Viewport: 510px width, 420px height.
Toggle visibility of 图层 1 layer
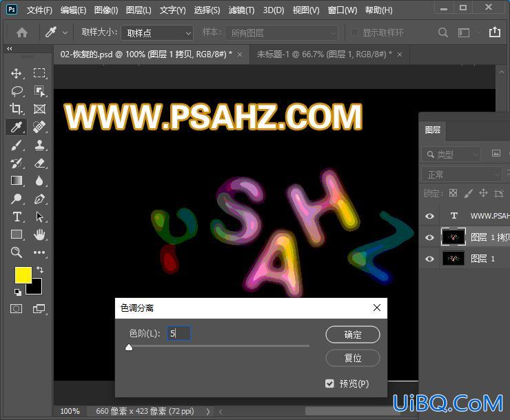click(x=429, y=259)
